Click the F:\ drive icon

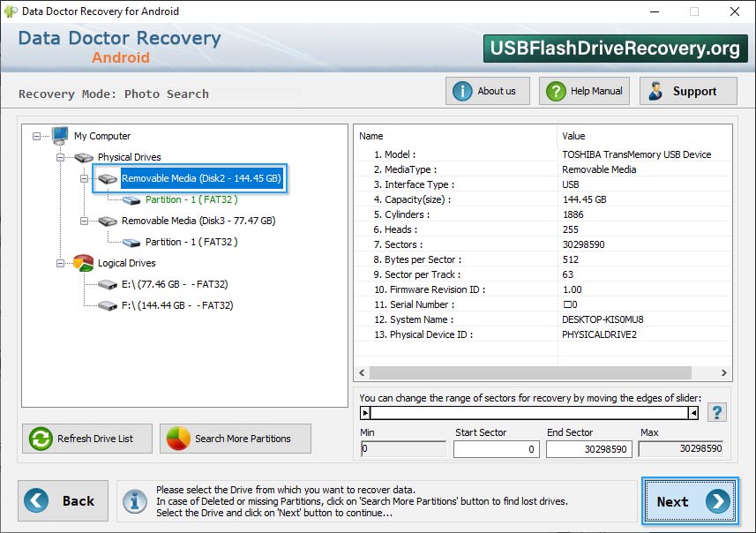click(x=108, y=306)
